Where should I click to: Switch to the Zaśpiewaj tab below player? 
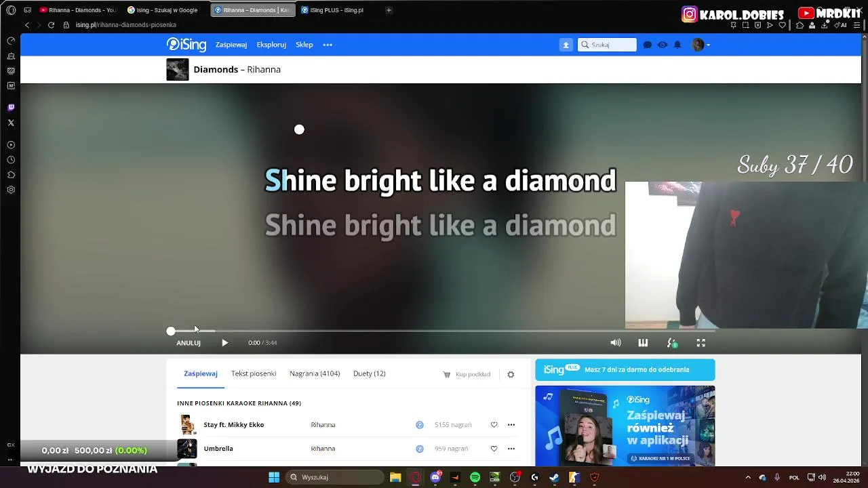tap(201, 373)
